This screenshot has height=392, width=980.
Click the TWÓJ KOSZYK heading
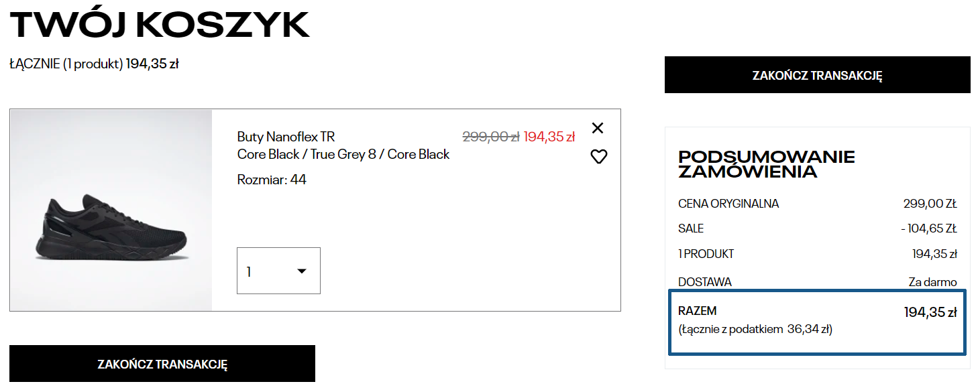coord(160,25)
